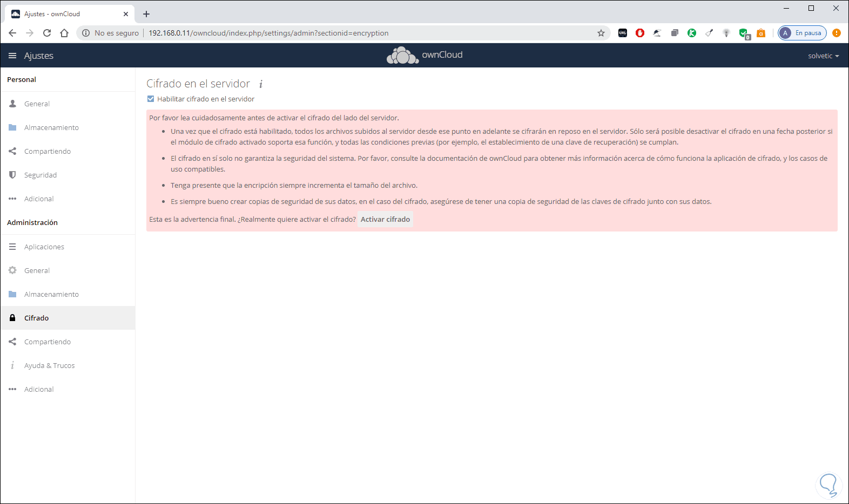This screenshot has height=504, width=849.
Task: Open Administración Almacenamiento settings section
Action: tap(68, 294)
